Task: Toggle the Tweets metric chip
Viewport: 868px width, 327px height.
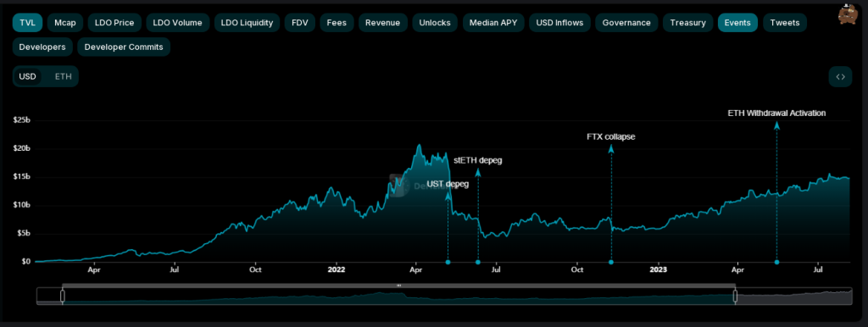Action: point(784,23)
